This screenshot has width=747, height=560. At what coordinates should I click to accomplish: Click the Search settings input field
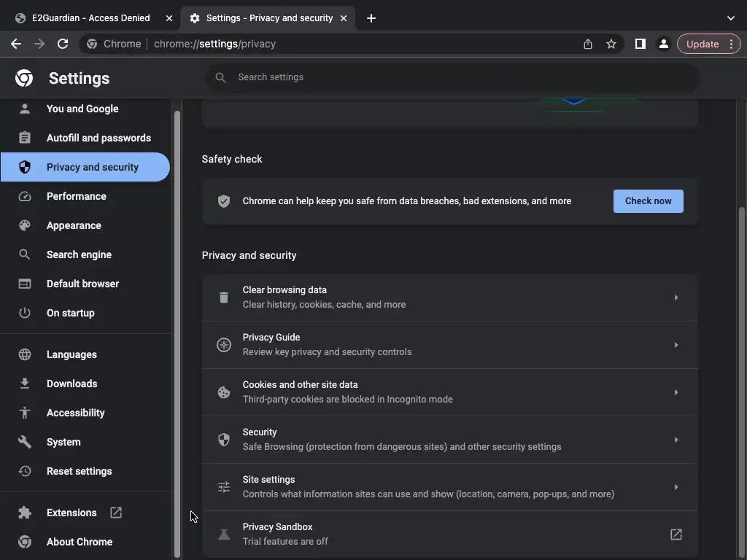452,77
